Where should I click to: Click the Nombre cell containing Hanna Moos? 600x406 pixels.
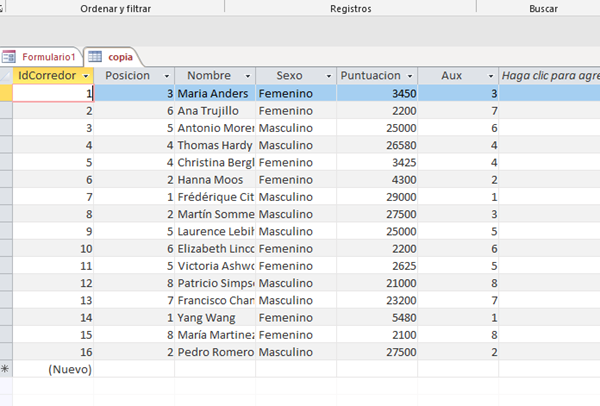(x=214, y=179)
